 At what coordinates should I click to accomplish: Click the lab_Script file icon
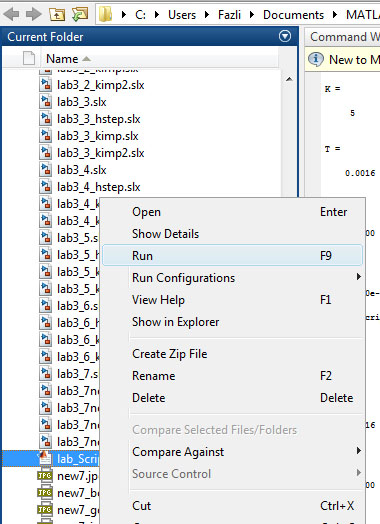(x=45, y=458)
